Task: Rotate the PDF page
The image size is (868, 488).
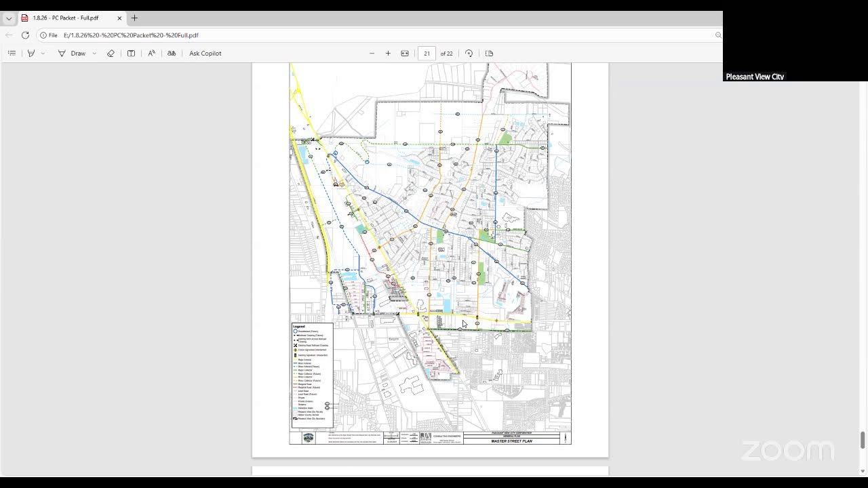Action: point(469,54)
